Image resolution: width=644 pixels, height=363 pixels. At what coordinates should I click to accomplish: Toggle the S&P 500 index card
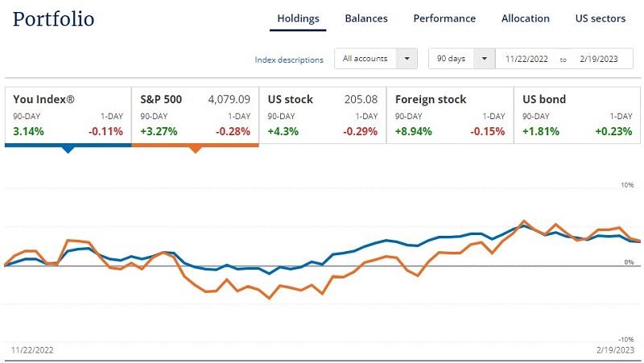(195, 115)
